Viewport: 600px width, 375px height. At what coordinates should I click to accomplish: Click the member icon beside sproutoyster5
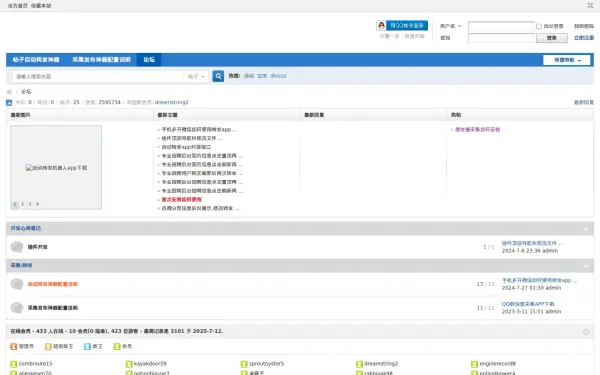tap(244, 364)
